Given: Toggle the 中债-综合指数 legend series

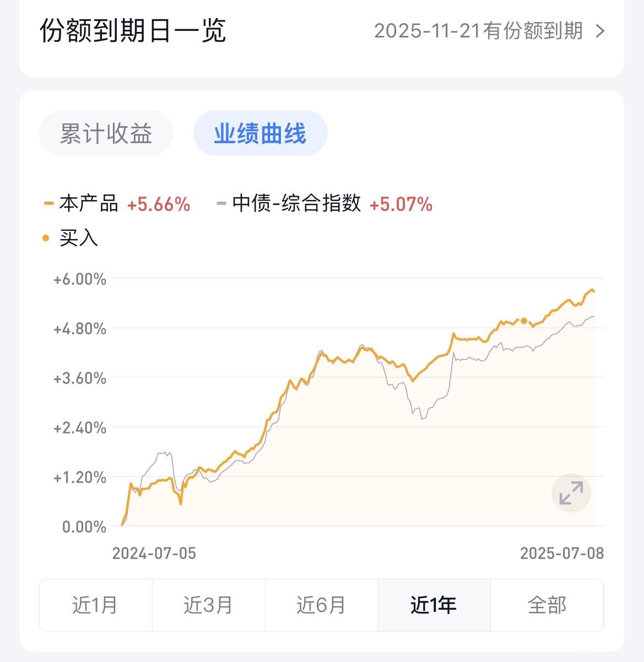Looking at the screenshot, I should 297,204.
